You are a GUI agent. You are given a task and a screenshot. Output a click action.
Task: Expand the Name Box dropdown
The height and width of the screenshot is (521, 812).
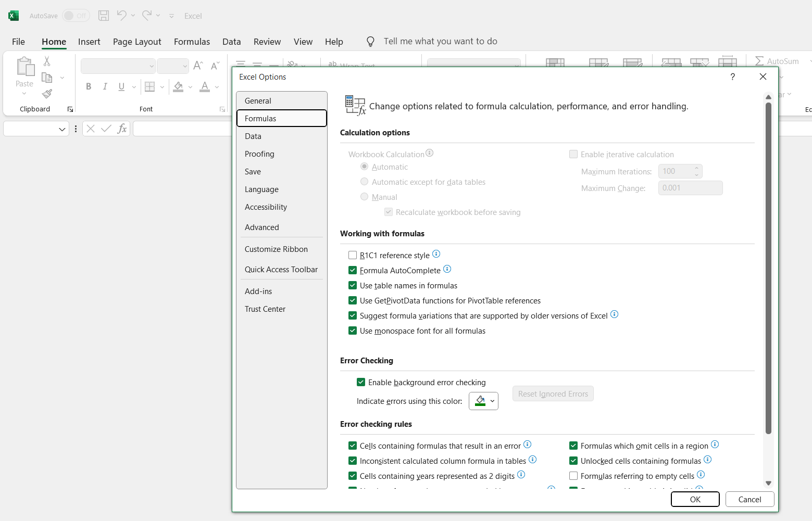[x=62, y=129]
